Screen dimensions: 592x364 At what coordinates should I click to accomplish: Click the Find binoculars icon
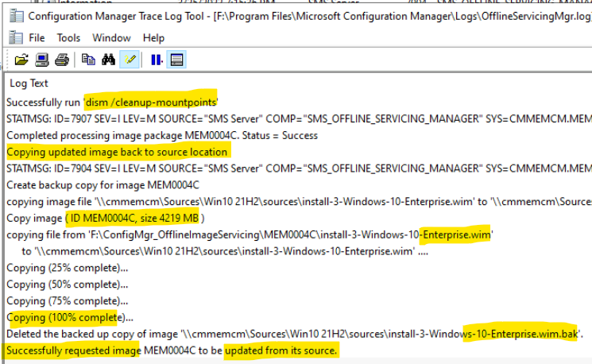coord(108,60)
